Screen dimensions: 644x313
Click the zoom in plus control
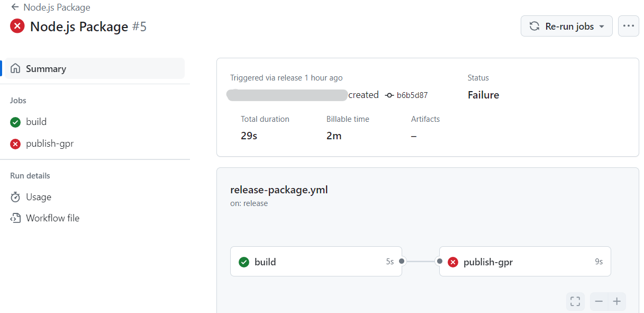[616, 301]
